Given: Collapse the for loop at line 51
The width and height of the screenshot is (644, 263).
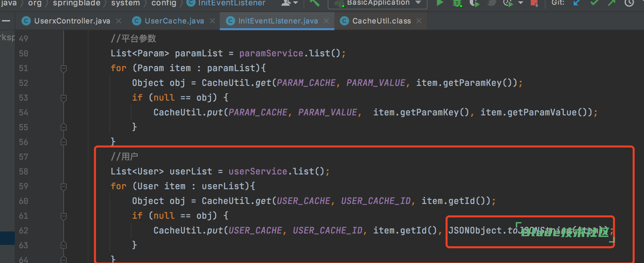Looking at the screenshot, I should [x=64, y=68].
